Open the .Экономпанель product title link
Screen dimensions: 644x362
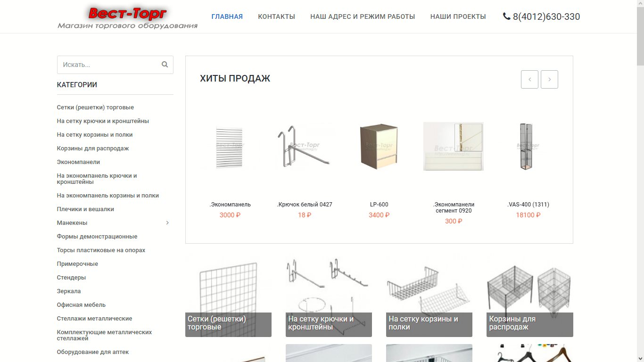point(230,205)
